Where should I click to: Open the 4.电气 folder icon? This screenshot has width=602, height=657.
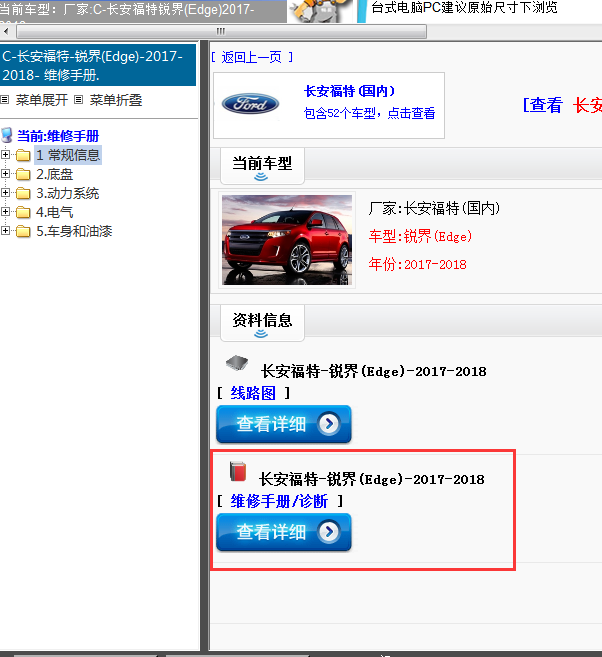click(x=23, y=212)
